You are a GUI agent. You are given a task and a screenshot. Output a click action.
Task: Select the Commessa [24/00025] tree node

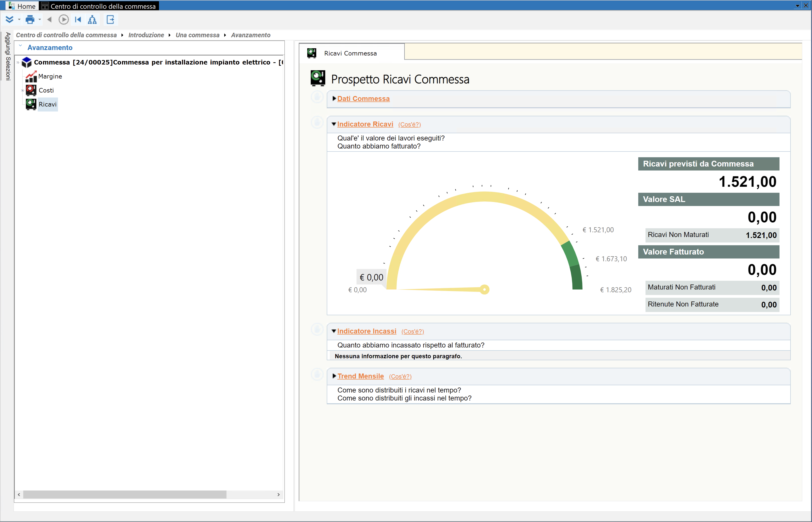coord(158,62)
